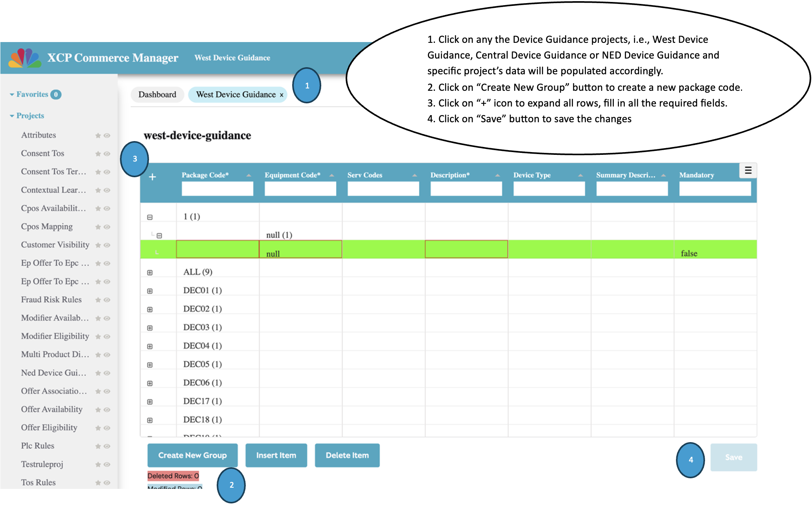
Task: Click West Device Guidance header link
Action: (x=232, y=58)
